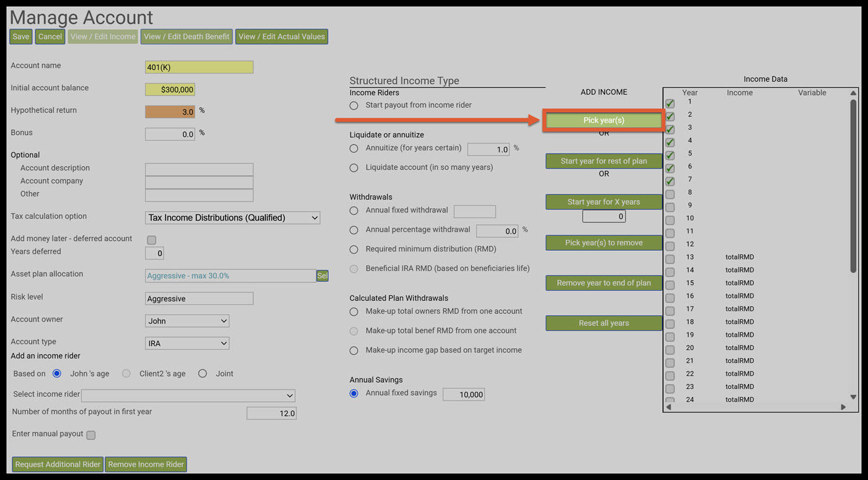
Task: Uncheck the Year 7 checkbox
Action: tap(670, 181)
